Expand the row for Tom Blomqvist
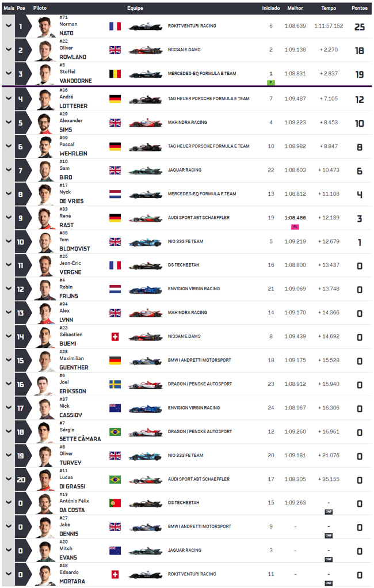Viewport: 374px width, 588px height. [x=8, y=241]
